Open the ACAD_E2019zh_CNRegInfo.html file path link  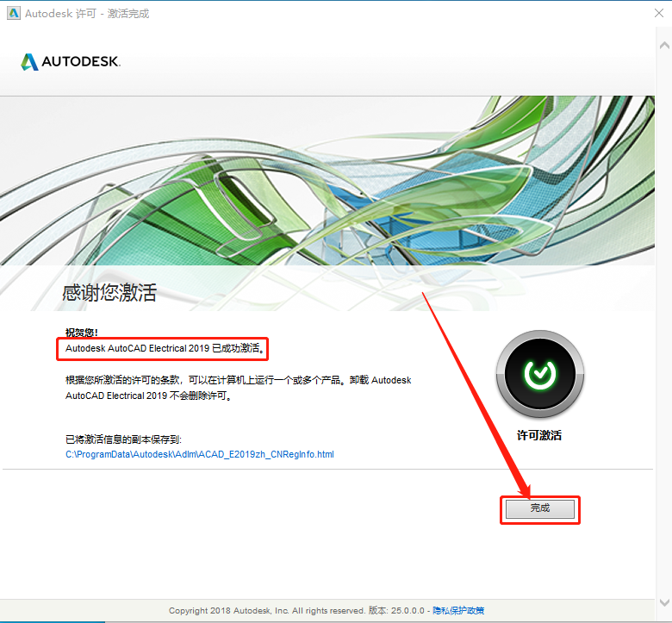[x=200, y=454]
